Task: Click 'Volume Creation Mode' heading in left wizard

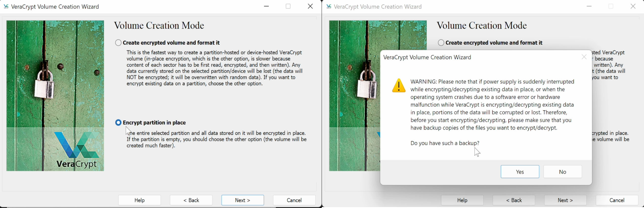Action: 159,25
